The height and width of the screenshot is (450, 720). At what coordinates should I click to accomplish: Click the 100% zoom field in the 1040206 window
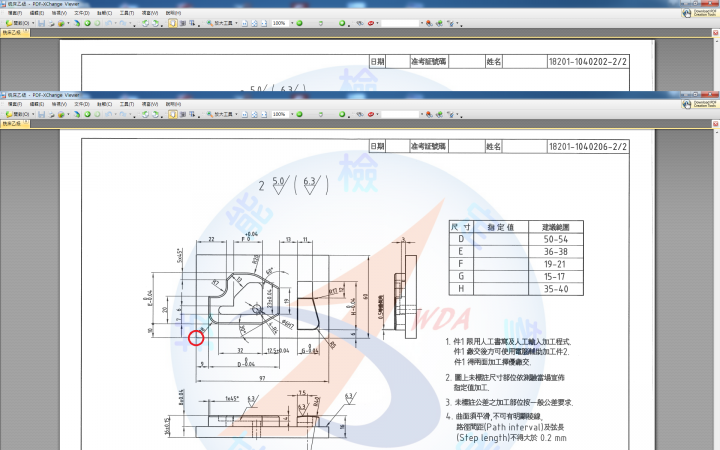(x=281, y=114)
